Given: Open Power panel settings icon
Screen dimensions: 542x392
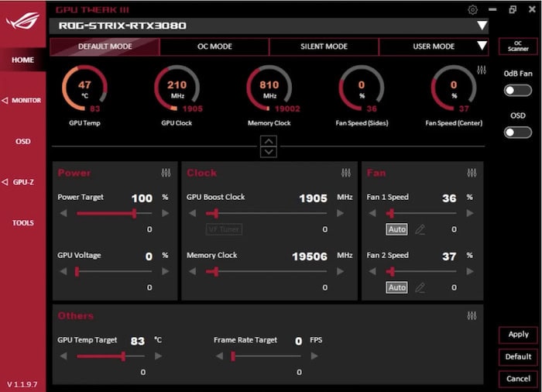Looking at the screenshot, I should [166, 172].
